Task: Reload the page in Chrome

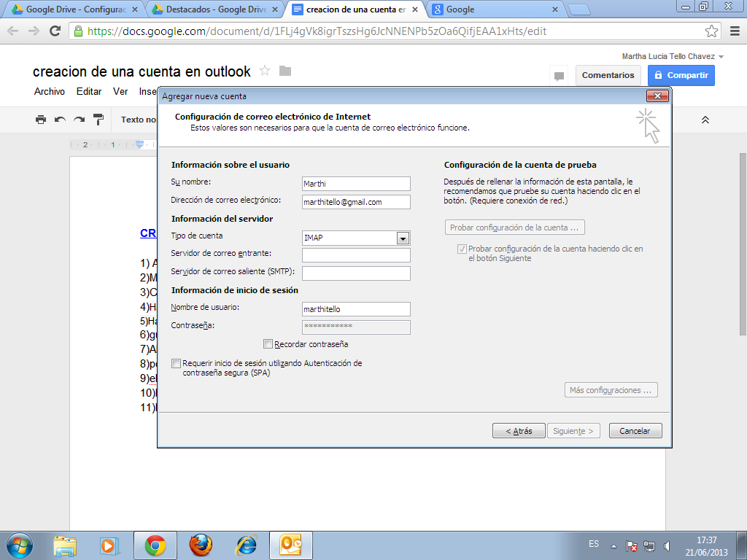Action: [x=55, y=31]
